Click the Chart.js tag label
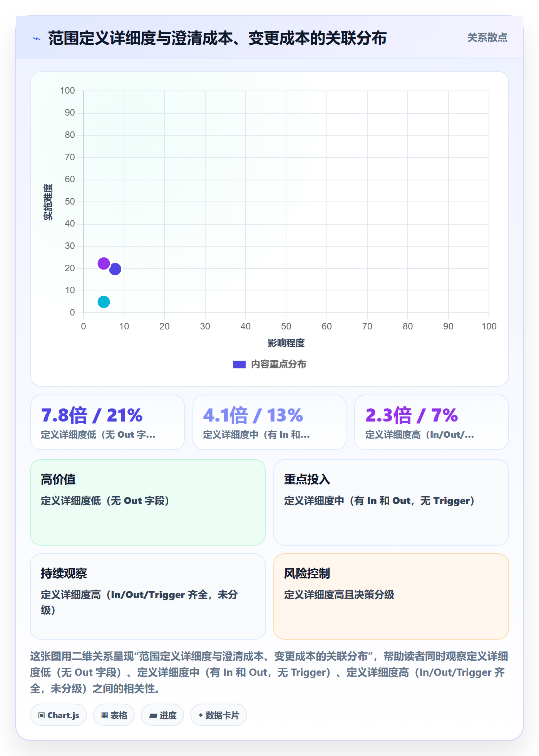 [x=63, y=716]
